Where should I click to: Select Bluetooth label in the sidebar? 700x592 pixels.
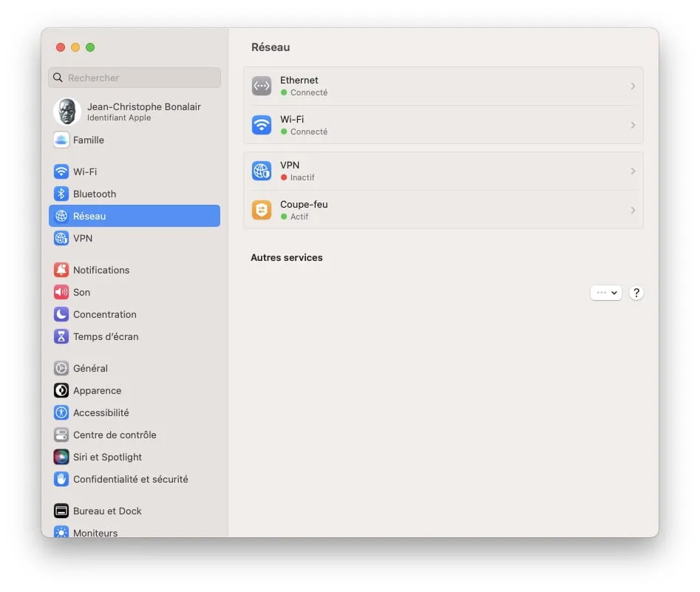point(95,194)
